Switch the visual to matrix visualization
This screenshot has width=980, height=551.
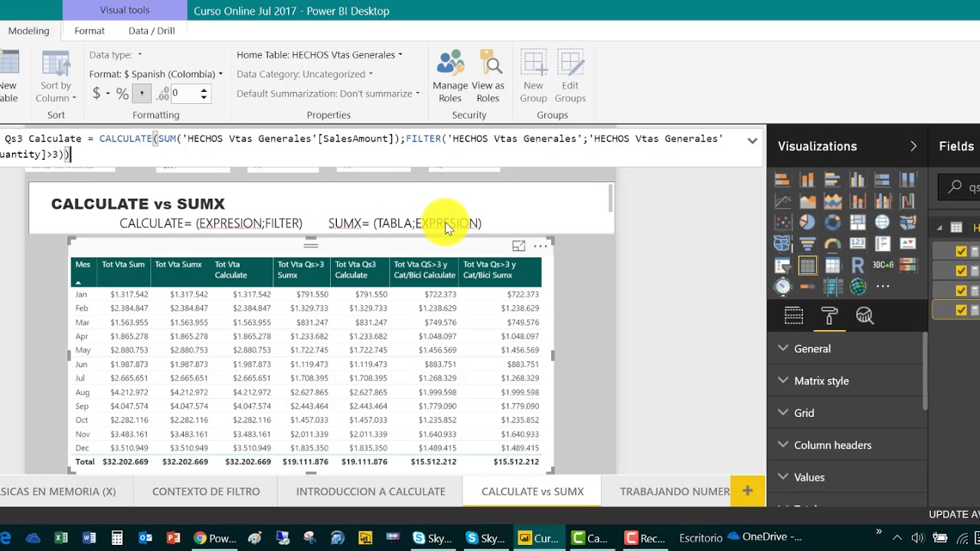(833, 266)
